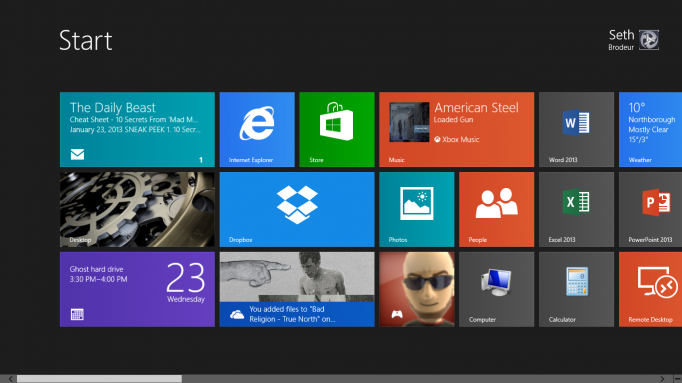
Task: Open the Desktop tile with gears
Action: click(137, 209)
